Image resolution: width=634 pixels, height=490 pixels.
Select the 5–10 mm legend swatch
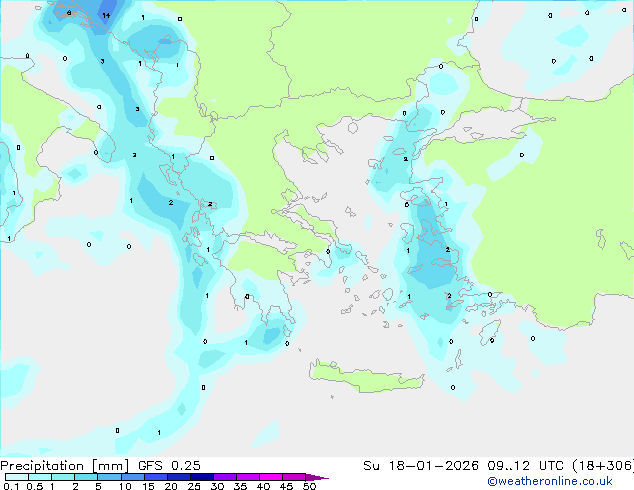tap(109, 477)
